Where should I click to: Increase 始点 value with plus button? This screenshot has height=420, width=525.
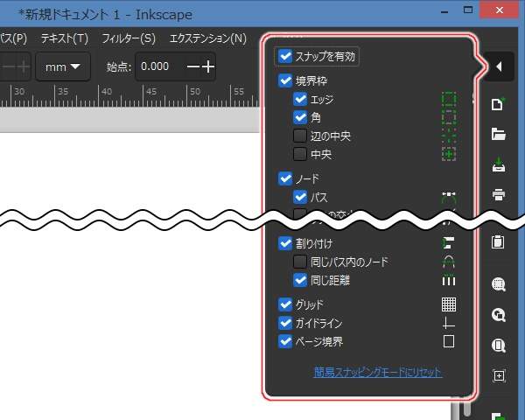coord(208,66)
